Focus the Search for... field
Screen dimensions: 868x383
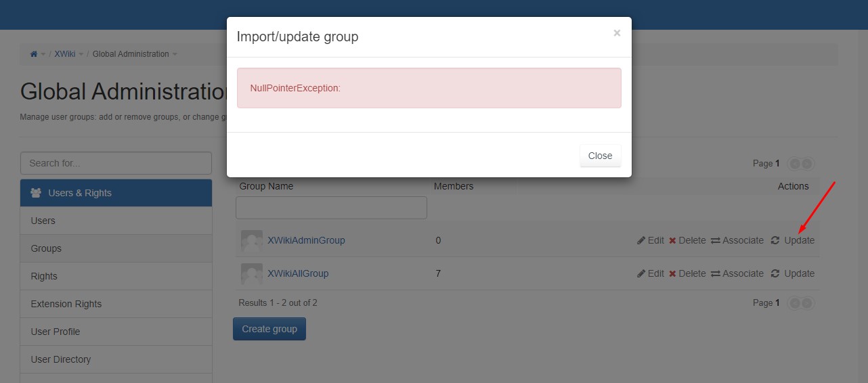point(116,163)
